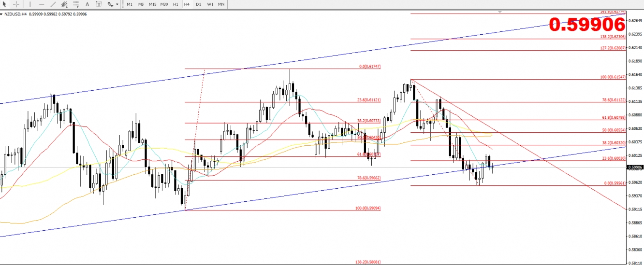Image resolution: width=644 pixels, height=265 pixels.
Task: Toggle the M15 timeframe button
Action: [152, 4]
